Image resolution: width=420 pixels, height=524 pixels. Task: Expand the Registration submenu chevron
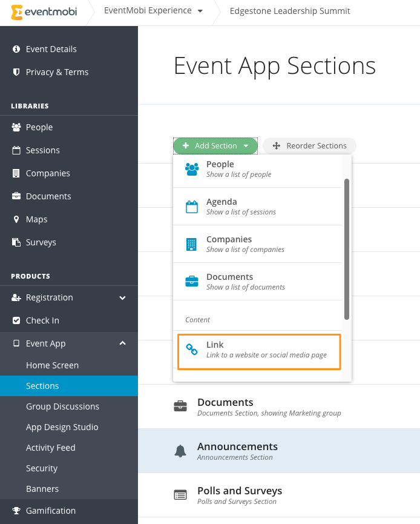[x=122, y=298]
